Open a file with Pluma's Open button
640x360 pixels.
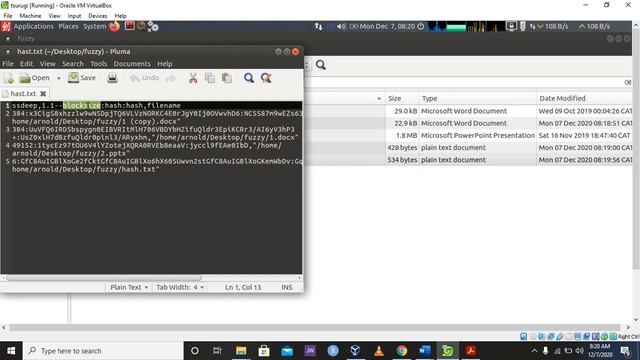tap(34, 78)
